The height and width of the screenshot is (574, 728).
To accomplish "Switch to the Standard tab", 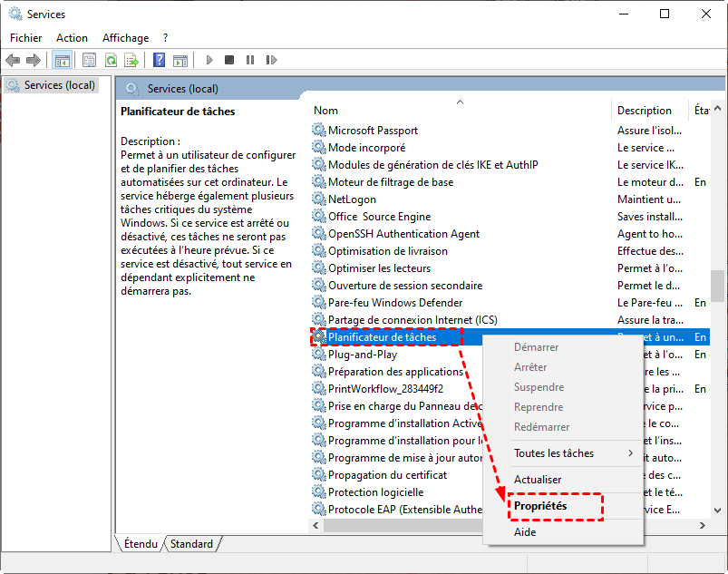I will coord(191,544).
